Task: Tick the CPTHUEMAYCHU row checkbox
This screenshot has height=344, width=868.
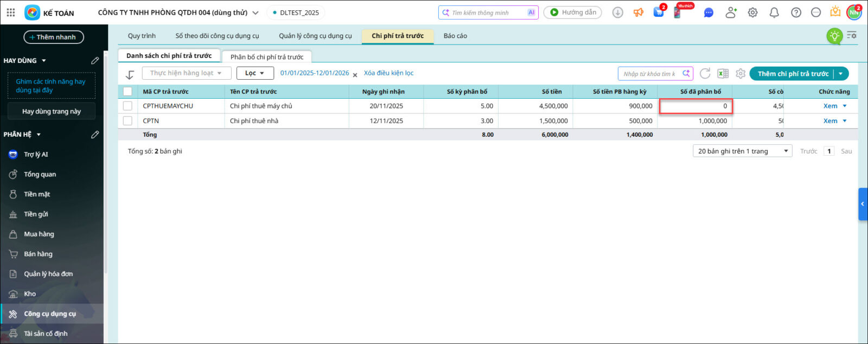Action: tap(127, 106)
